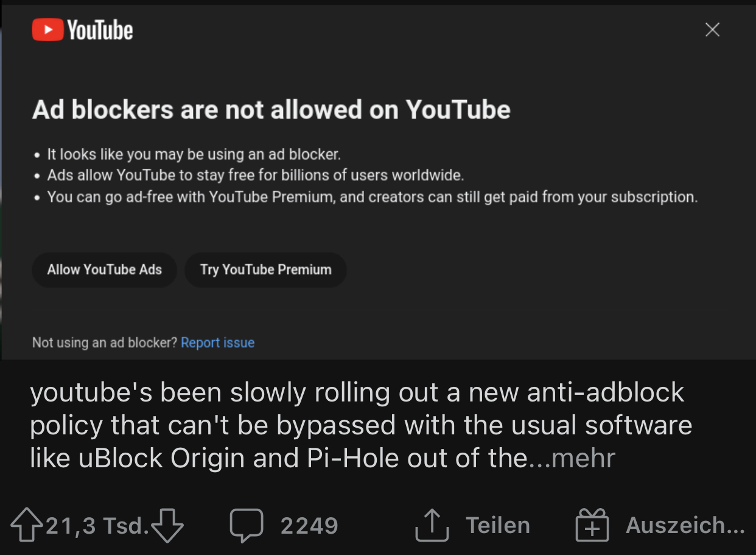Click the YouTube Premium ad-free bullet line
The width and height of the screenshot is (756, 555).
point(372,197)
